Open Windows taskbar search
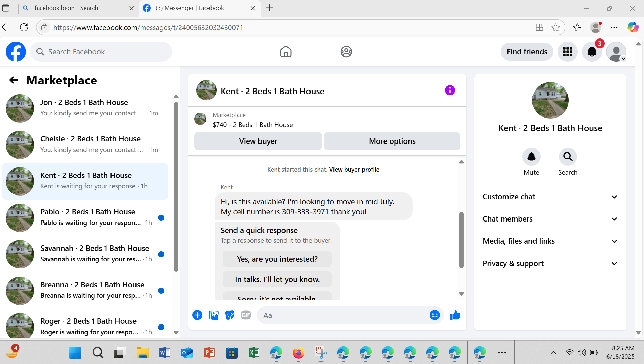 pyautogui.click(x=98, y=353)
